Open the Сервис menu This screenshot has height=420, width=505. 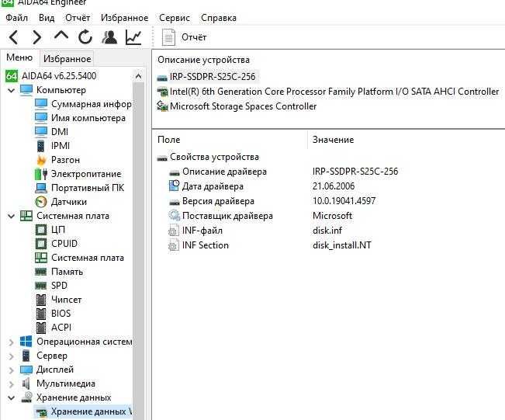tap(175, 18)
